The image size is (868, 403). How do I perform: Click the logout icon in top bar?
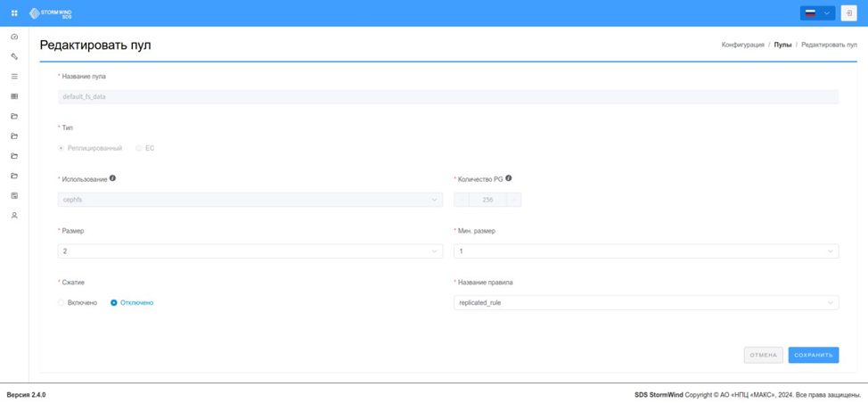848,13
